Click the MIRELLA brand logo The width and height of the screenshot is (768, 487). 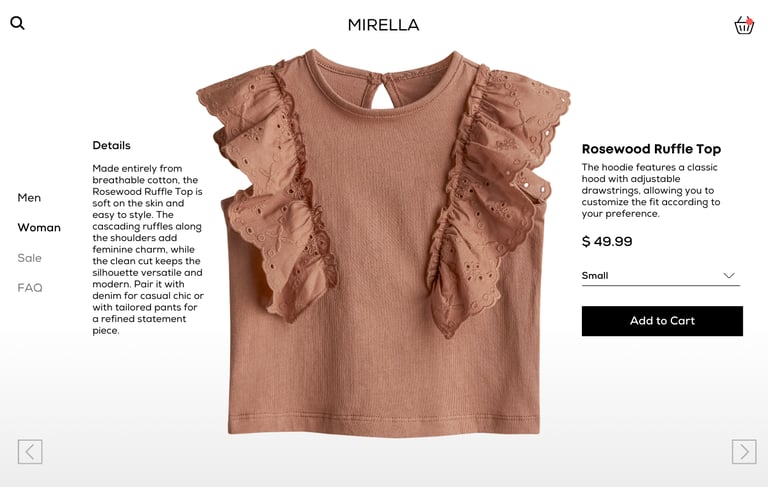(384, 25)
